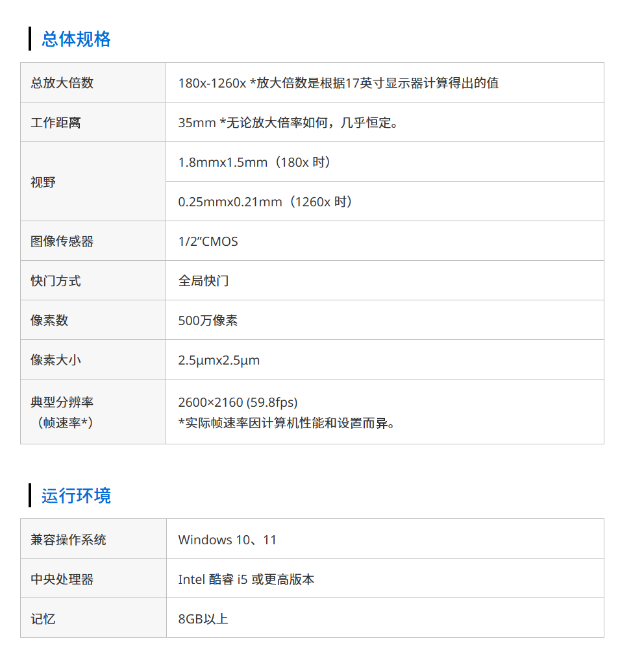Click the 1.8mmx1.5mm (180x 时) value
The image size is (644, 663).
pos(254,162)
